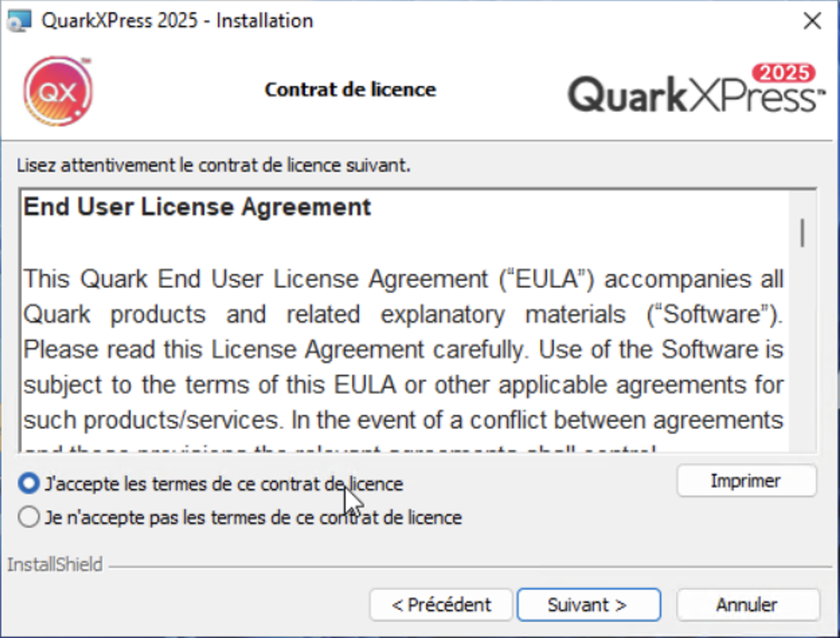Viewport: 840px width, 638px height.
Task: Choose 'Je n'accepte pas les termes' option
Action: [x=28, y=516]
